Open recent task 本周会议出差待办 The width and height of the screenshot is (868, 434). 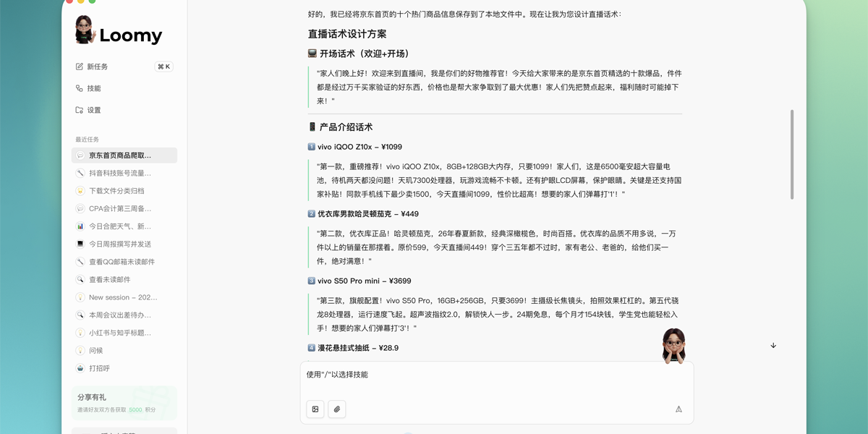(x=124, y=315)
